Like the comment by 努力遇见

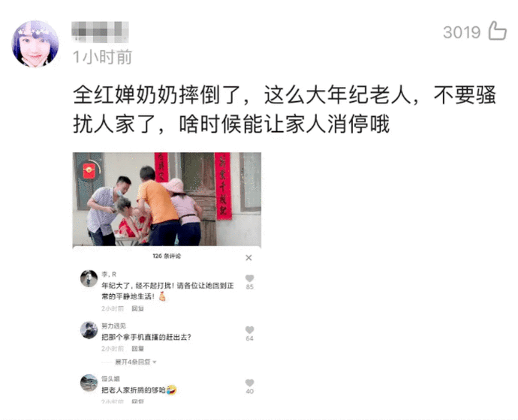pos(249,330)
